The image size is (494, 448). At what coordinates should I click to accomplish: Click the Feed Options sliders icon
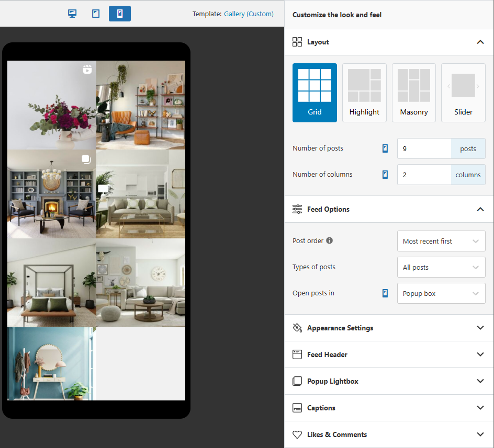pyautogui.click(x=297, y=209)
